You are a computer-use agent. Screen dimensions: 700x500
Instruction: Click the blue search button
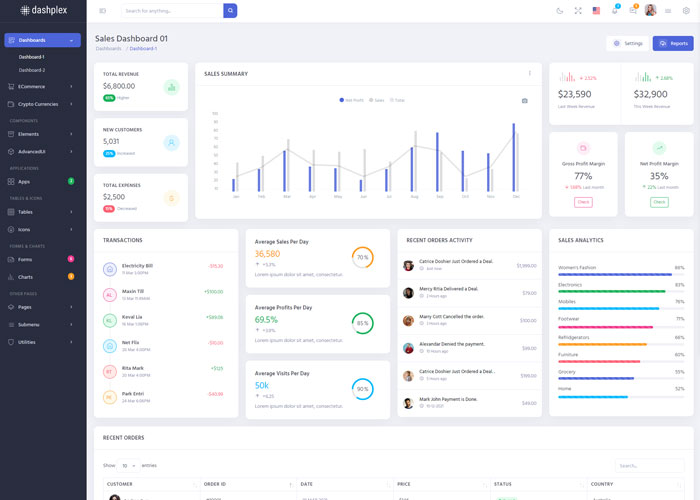tap(230, 11)
